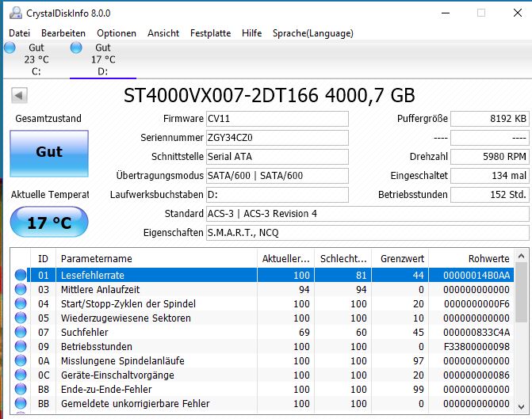
Task: Click the Eigenschaften field S.M.A.R.T., NCQ
Action: tap(367, 233)
